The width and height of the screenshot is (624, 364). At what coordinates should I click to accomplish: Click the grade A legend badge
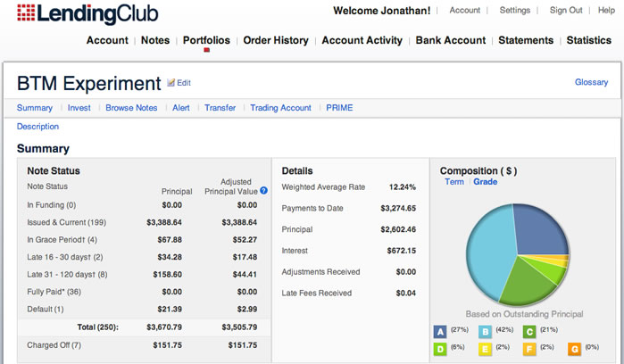pos(440,331)
